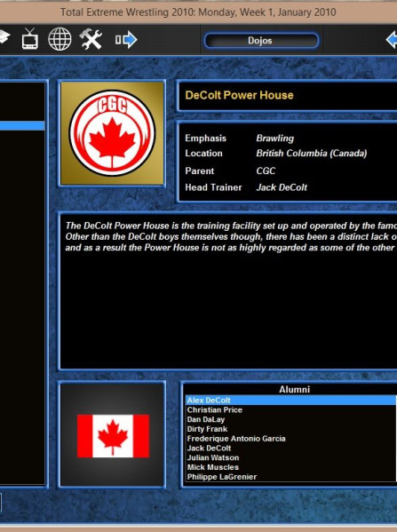Open the hammer and wrench tools icon

91,39
